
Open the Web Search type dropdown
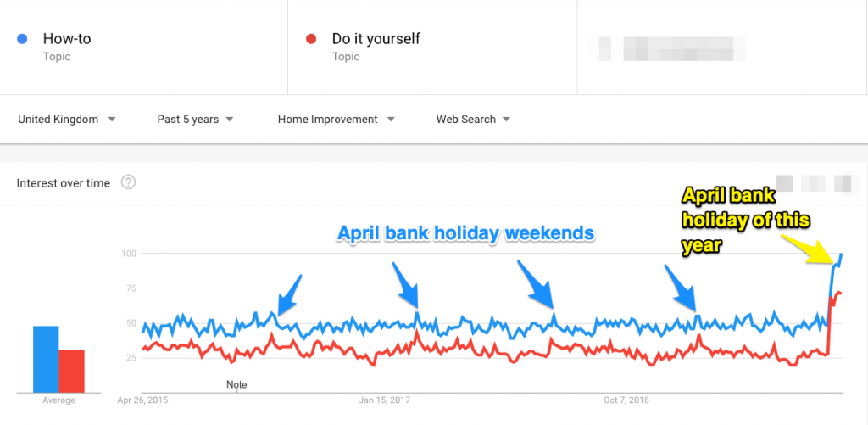pos(473,119)
